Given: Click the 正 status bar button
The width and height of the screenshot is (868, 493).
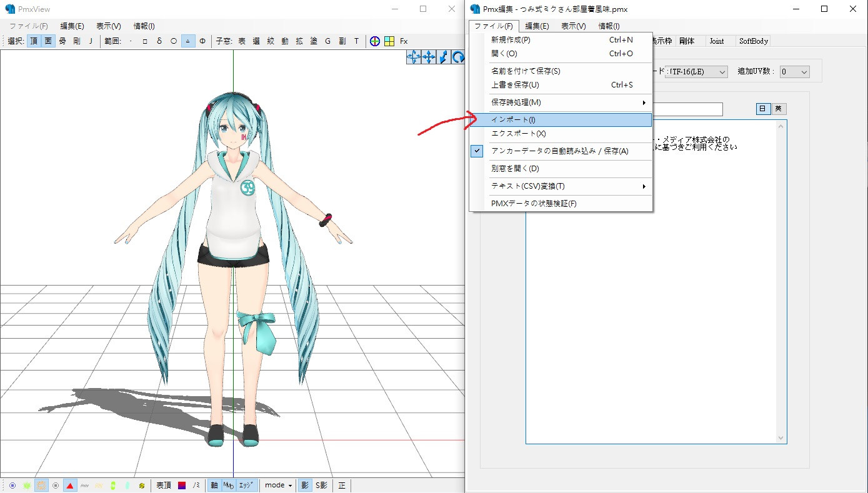Looking at the screenshot, I should coord(342,485).
